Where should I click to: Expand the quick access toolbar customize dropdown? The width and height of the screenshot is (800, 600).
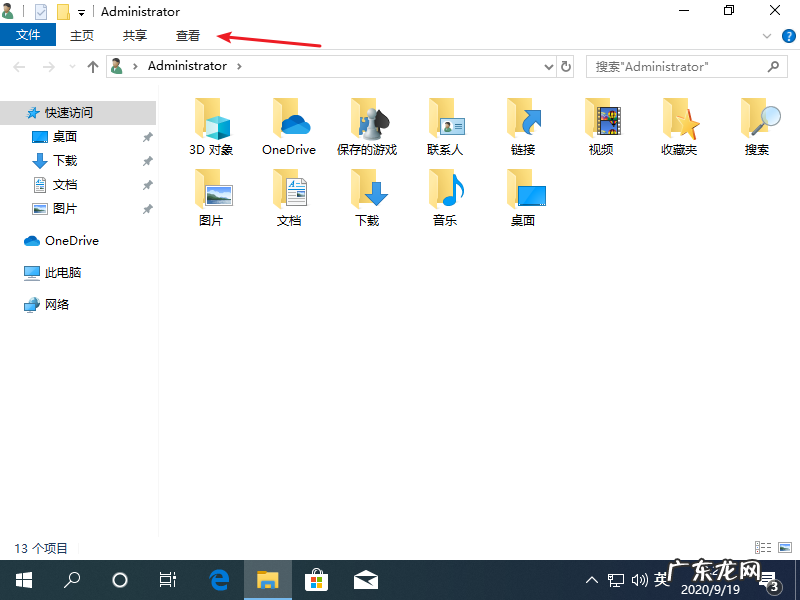[80, 11]
